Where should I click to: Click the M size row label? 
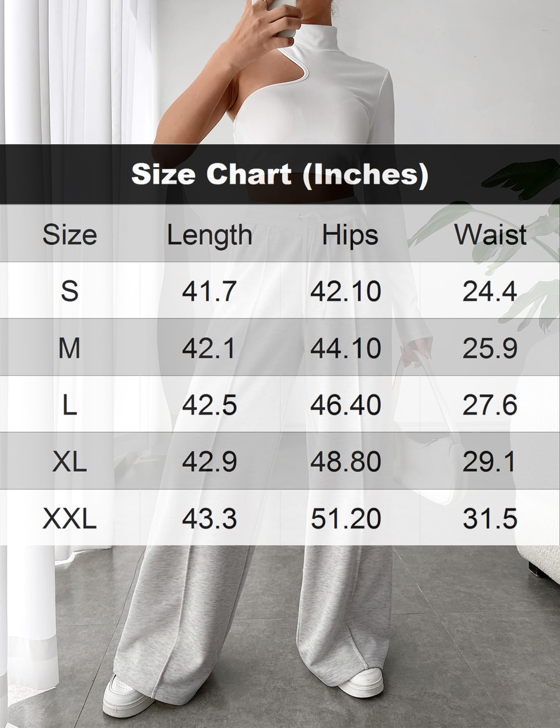click(x=69, y=348)
